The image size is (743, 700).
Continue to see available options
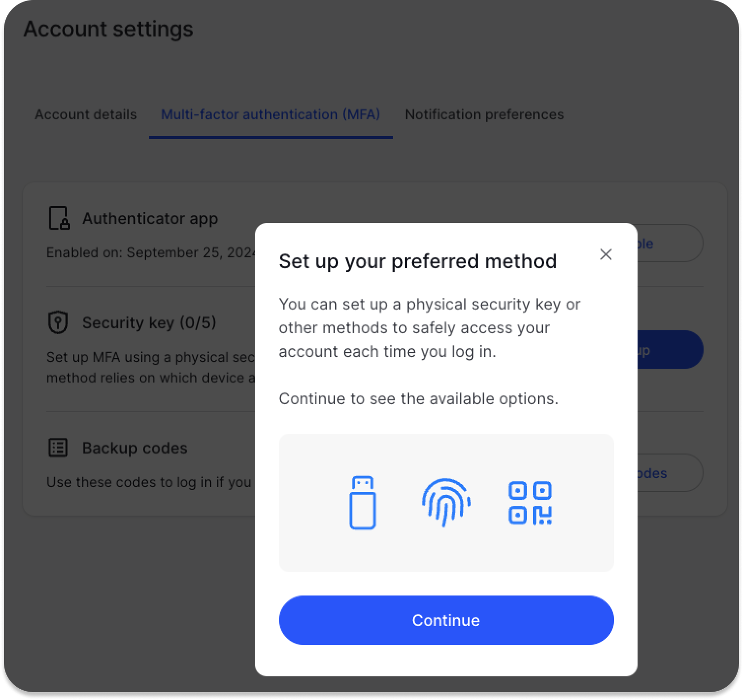(446, 620)
